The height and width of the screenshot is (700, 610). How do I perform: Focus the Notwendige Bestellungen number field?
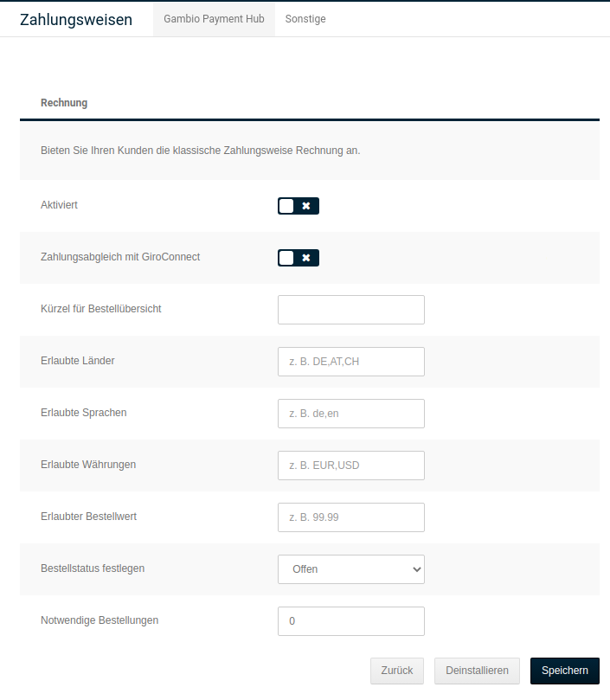coord(350,621)
